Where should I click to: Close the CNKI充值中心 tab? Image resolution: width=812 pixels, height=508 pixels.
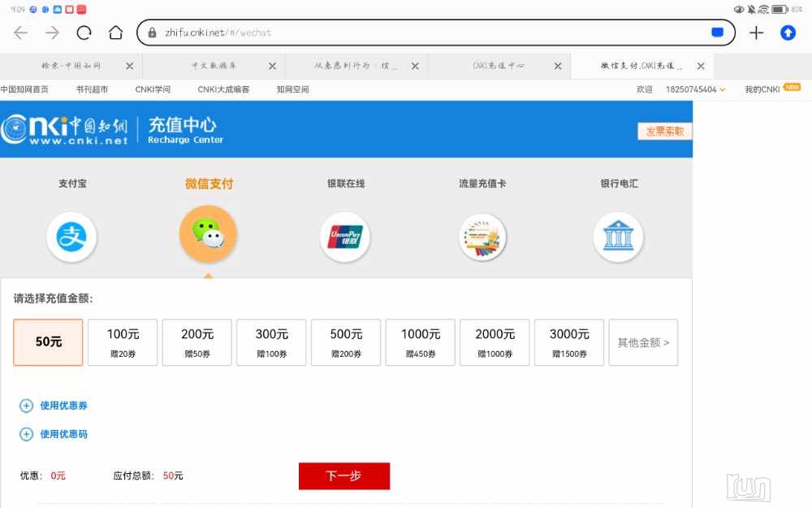pyautogui.click(x=558, y=66)
